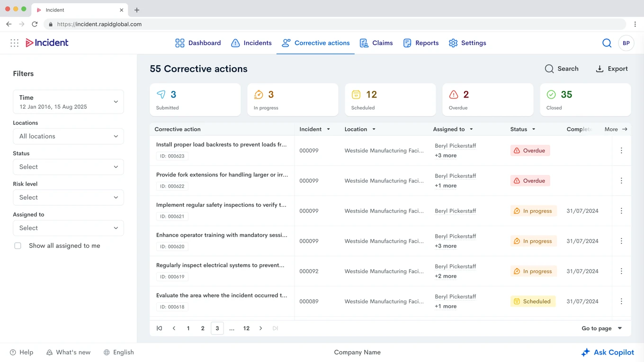Enable Show all assigned to me checkbox

18,246
